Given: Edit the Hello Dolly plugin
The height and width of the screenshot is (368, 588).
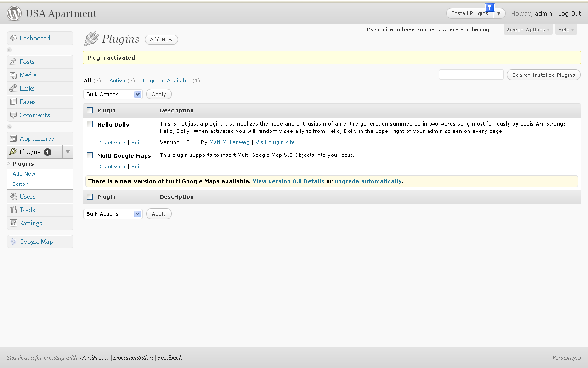Looking at the screenshot, I should [x=136, y=143].
